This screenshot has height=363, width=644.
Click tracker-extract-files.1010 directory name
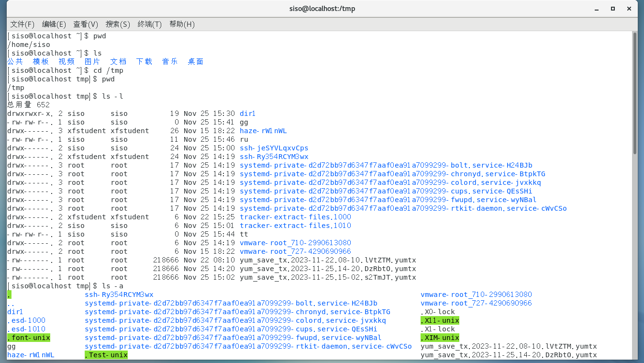[296, 226]
